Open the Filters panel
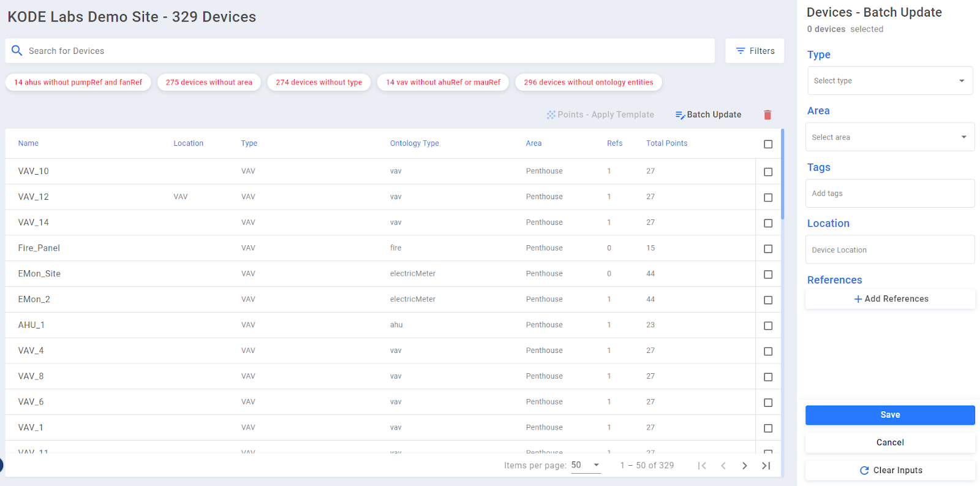Image resolution: width=980 pixels, height=486 pixels. 755,51
